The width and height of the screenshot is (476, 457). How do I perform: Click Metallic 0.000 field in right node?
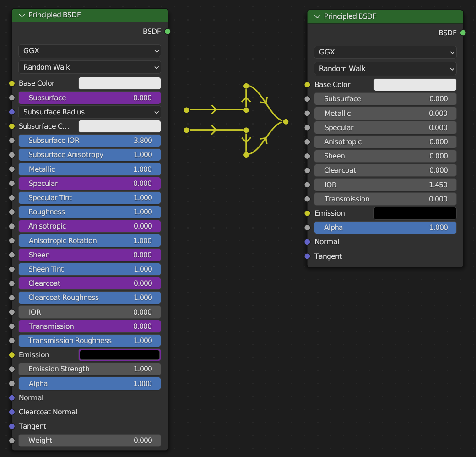click(385, 113)
